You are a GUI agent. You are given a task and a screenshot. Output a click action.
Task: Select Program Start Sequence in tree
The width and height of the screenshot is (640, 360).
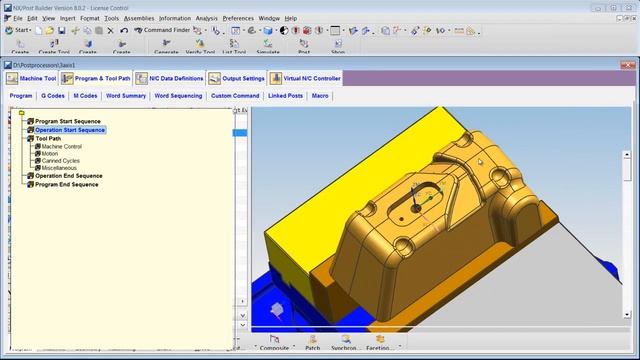[x=68, y=121]
